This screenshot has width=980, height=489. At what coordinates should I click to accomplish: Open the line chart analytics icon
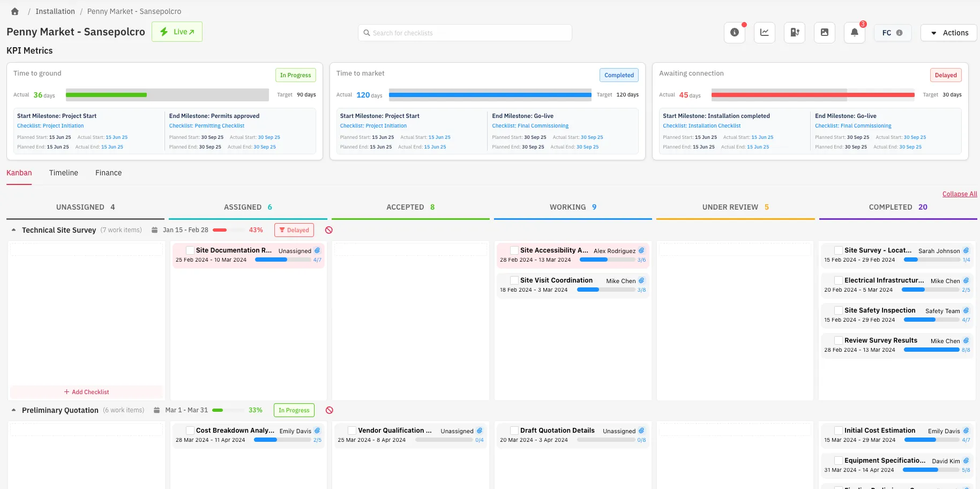tap(765, 33)
